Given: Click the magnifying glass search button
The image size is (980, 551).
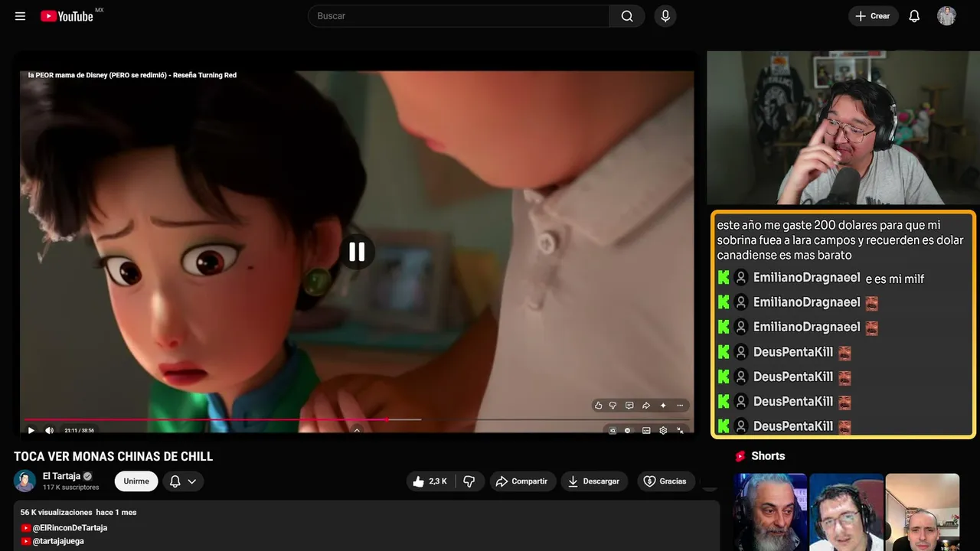Looking at the screenshot, I should pos(627,16).
